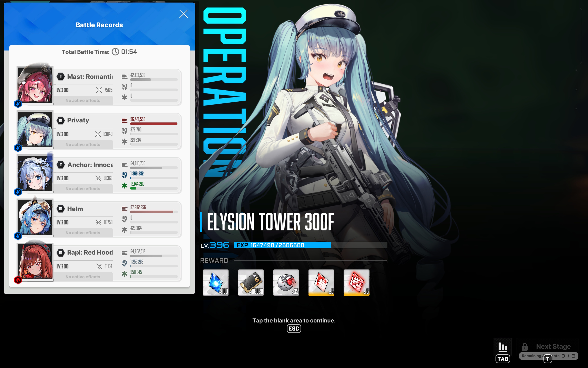
Task: Click Rapi's healing asterisk icon
Action: [124, 274]
